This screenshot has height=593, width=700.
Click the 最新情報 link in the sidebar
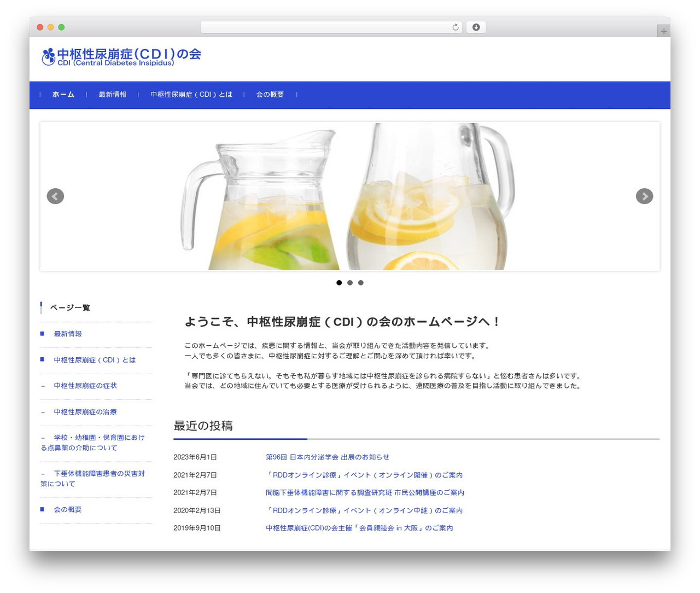[68, 334]
